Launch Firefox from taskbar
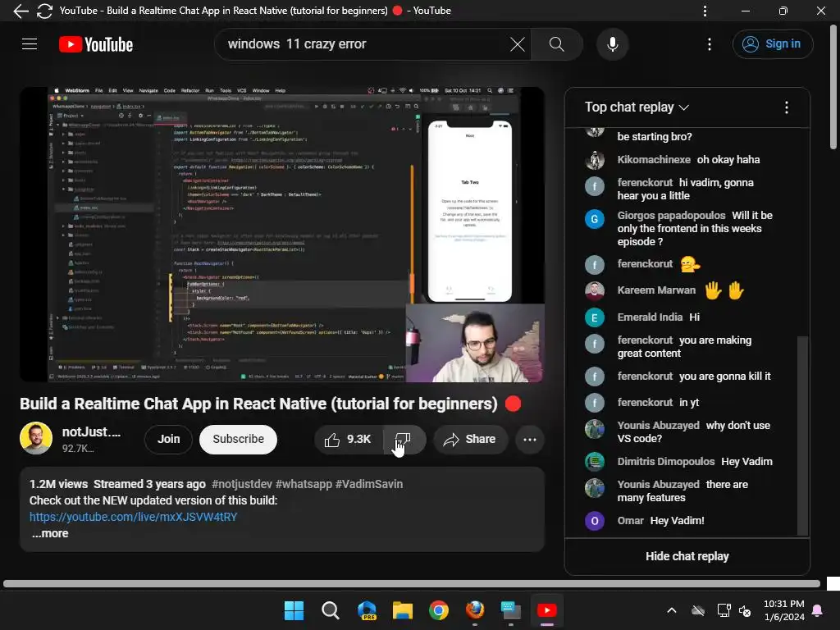840x630 pixels. [x=475, y=610]
